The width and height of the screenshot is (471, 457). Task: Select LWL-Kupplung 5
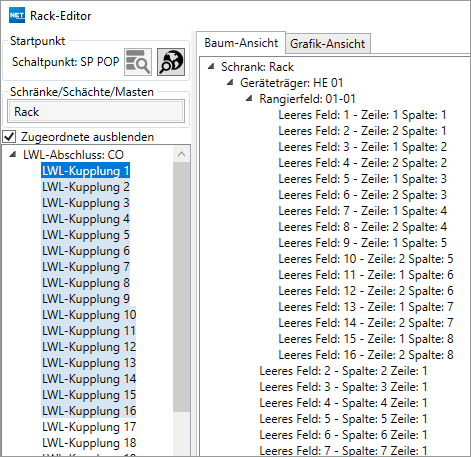[x=86, y=235]
